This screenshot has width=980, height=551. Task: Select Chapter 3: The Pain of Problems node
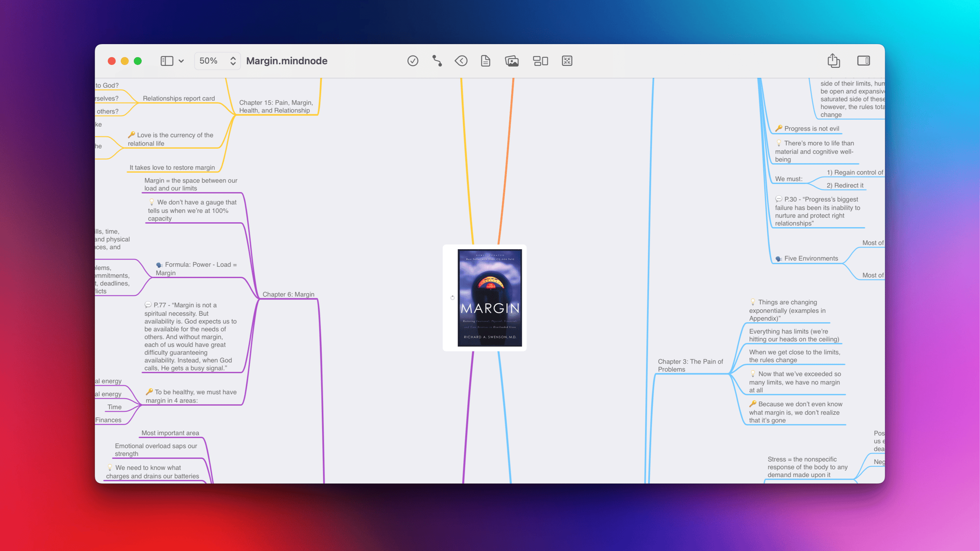point(690,365)
